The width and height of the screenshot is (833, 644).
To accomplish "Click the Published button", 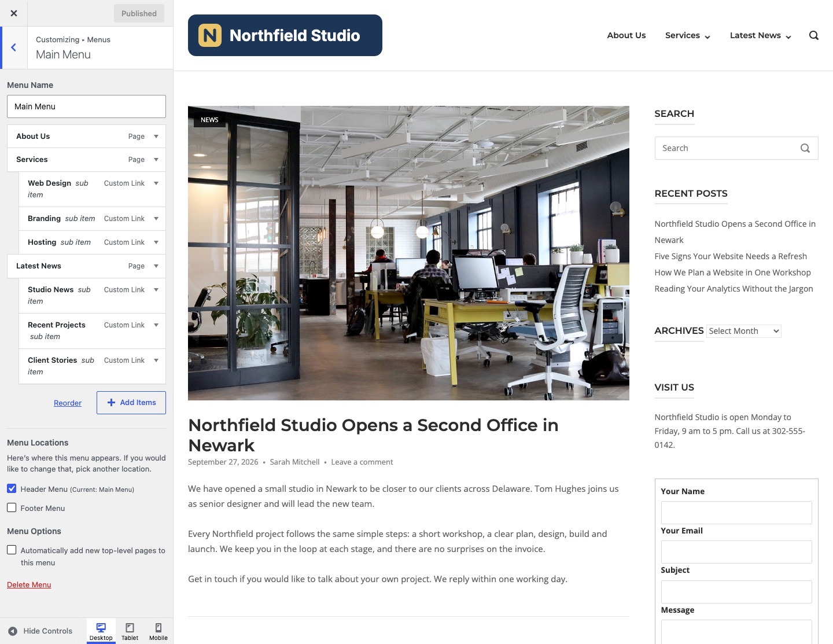I will [139, 13].
